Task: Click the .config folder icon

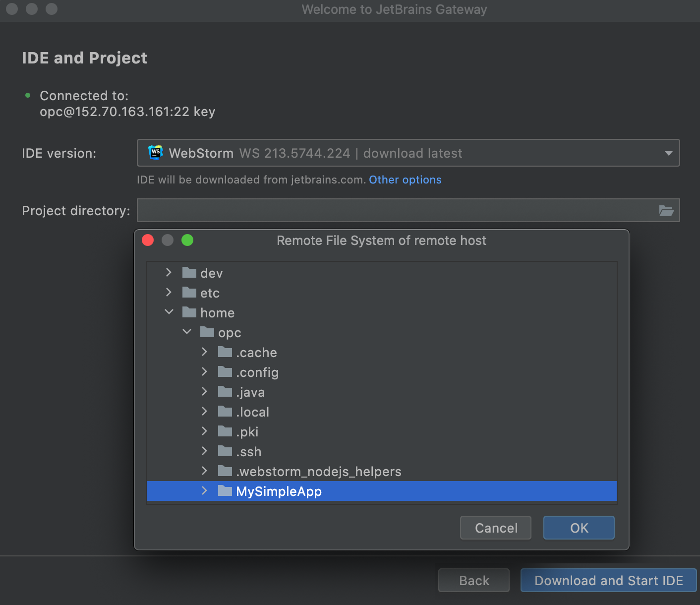Action: coord(225,372)
